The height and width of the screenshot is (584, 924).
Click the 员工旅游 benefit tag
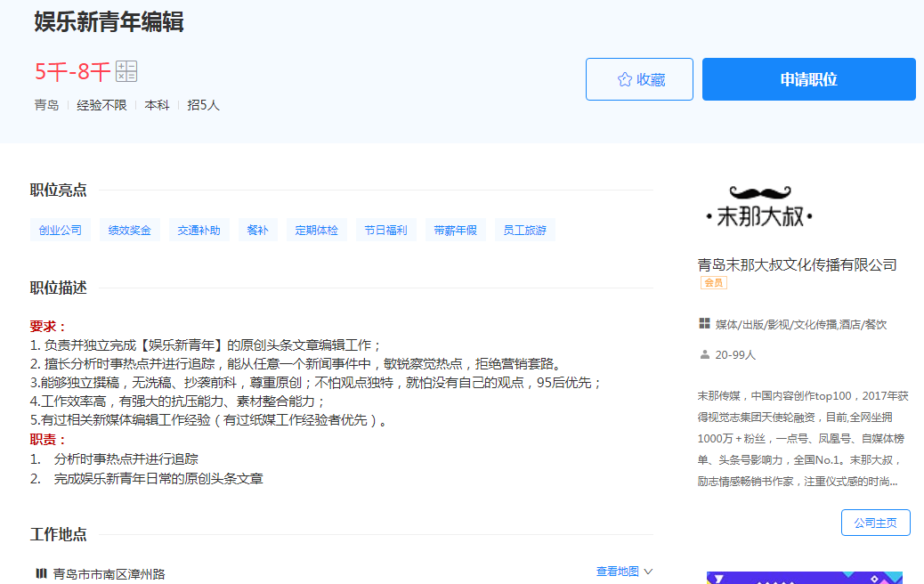pos(524,231)
